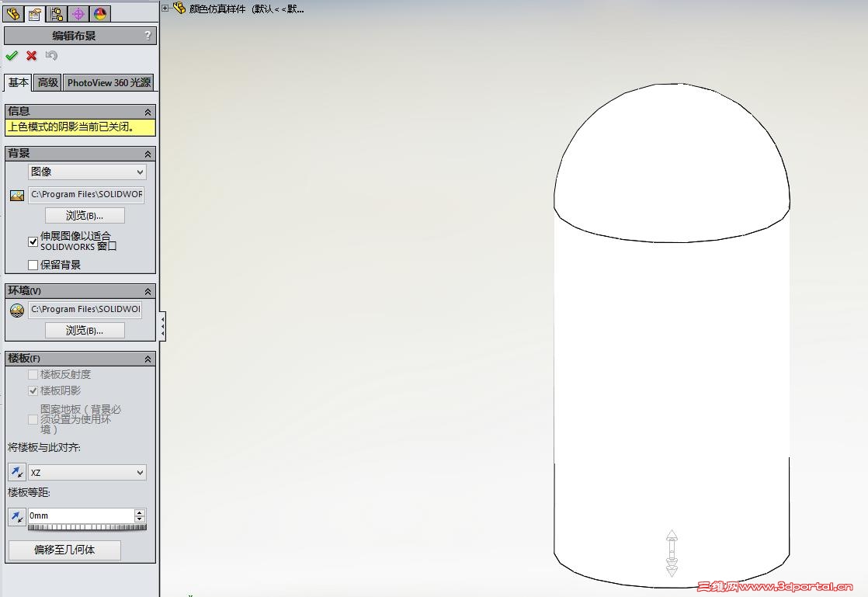Click the environment globe icon

click(17, 310)
